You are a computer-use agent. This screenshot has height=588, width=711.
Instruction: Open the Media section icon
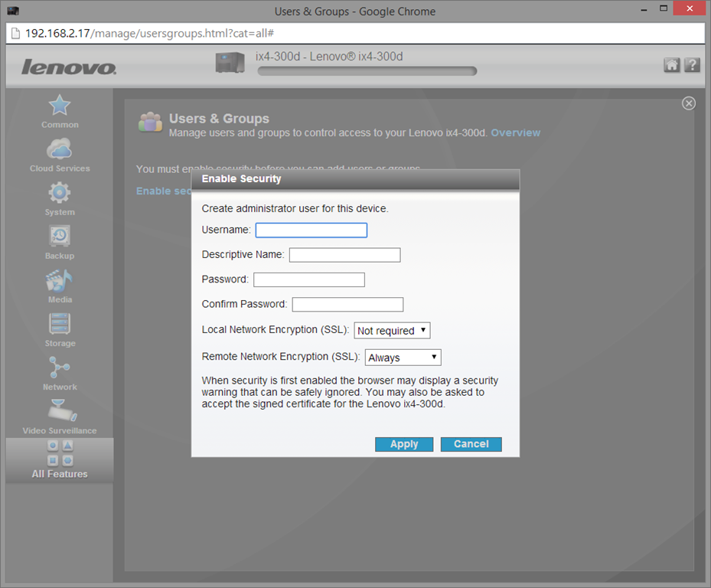pos(60,281)
